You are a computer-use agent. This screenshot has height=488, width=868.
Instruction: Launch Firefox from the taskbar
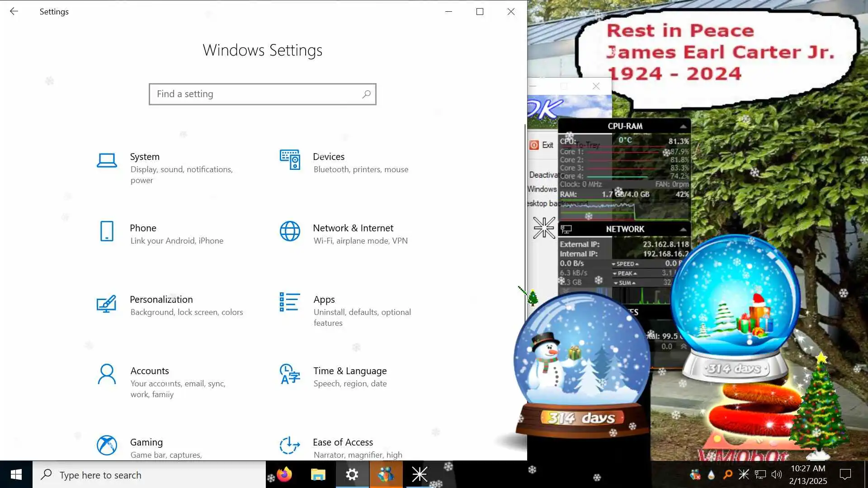pyautogui.click(x=285, y=474)
